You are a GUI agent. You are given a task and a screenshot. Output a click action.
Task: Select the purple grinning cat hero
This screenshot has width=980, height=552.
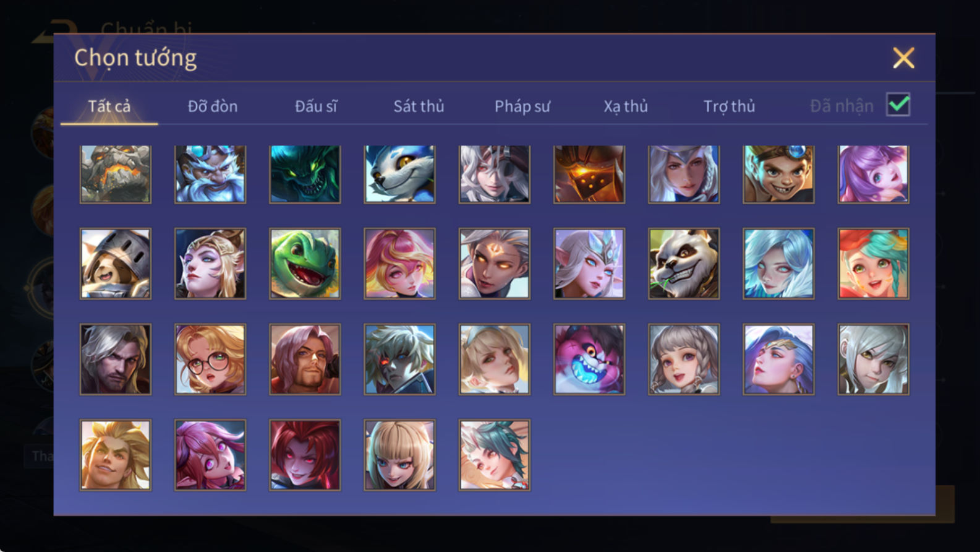[589, 359]
